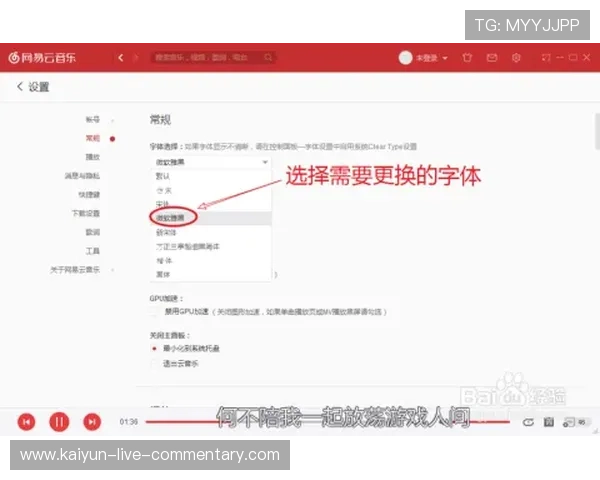Image resolution: width=600 pixels, height=480 pixels.
Task: Select 歌词 in settings sidebar
Action: tap(93, 232)
